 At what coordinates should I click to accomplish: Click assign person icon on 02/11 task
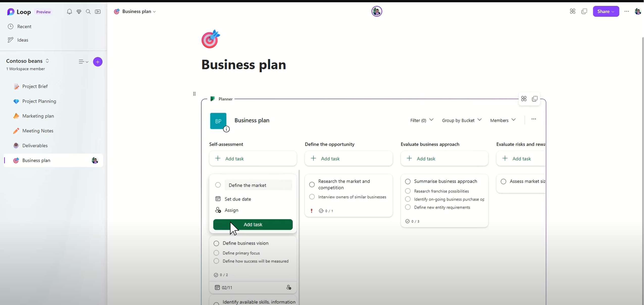point(289,287)
